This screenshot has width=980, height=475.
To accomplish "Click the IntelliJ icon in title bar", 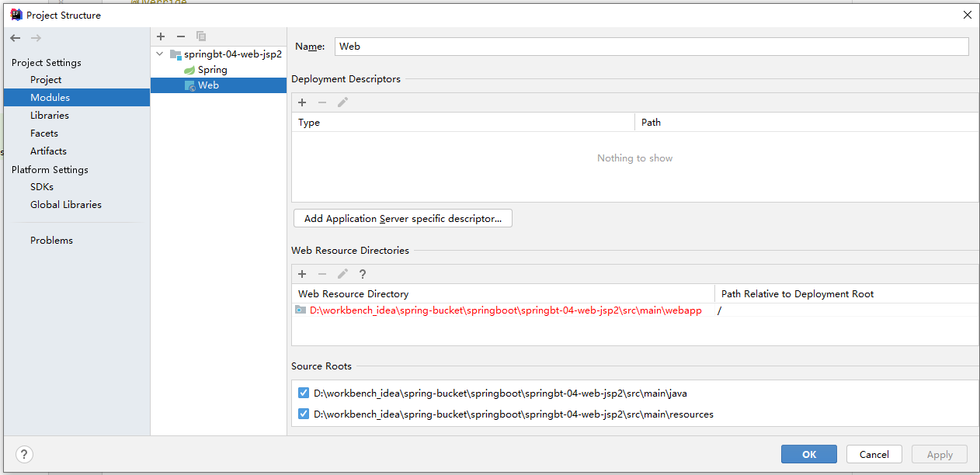I will [x=16, y=15].
